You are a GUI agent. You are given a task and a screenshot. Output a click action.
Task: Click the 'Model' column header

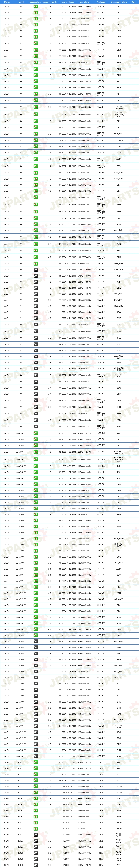21,2
